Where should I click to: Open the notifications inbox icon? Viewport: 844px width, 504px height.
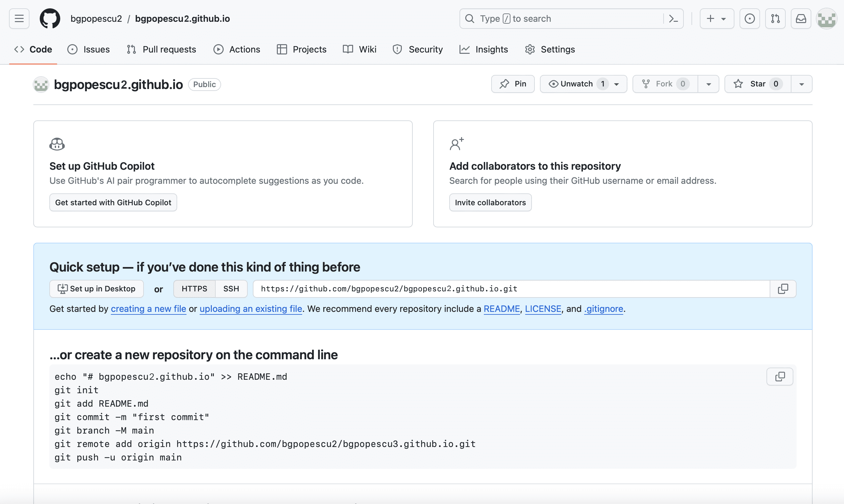pos(801,18)
